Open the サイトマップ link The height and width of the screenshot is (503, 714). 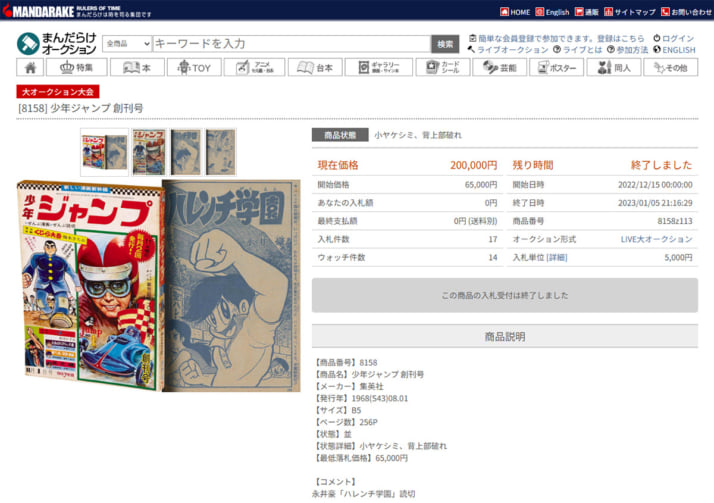[x=630, y=12]
